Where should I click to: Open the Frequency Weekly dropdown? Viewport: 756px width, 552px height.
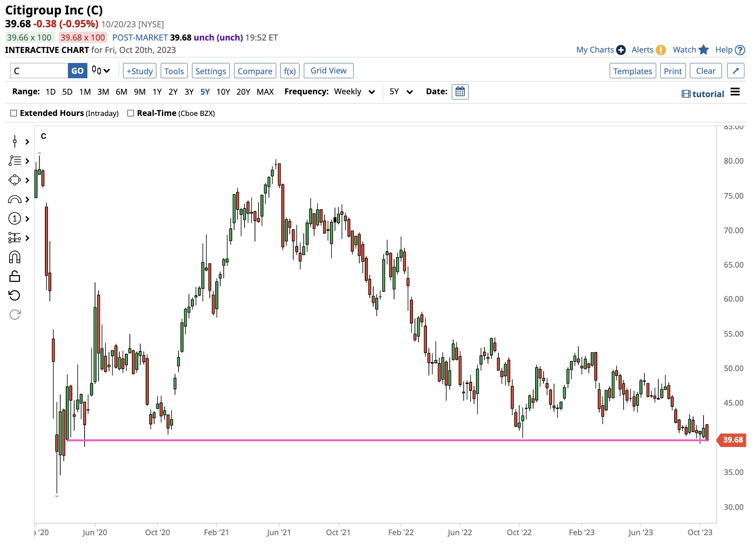(355, 91)
